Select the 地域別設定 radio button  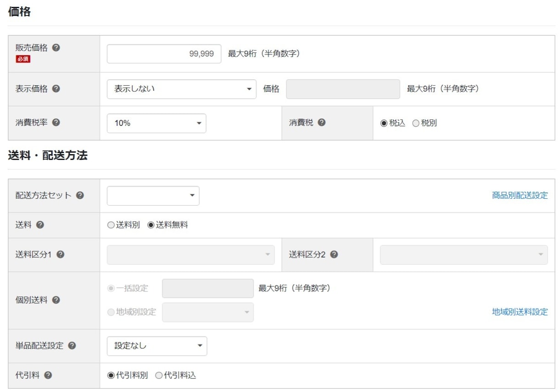click(111, 312)
